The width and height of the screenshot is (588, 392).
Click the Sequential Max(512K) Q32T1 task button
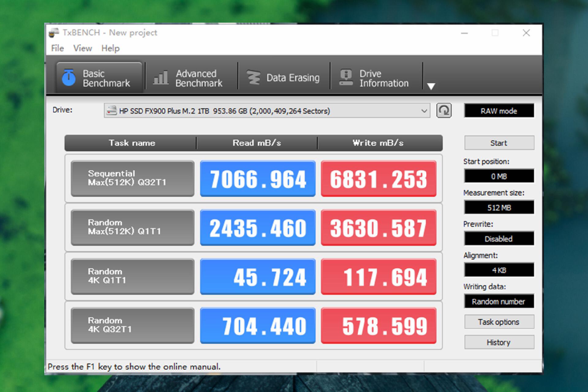click(132, 178)
